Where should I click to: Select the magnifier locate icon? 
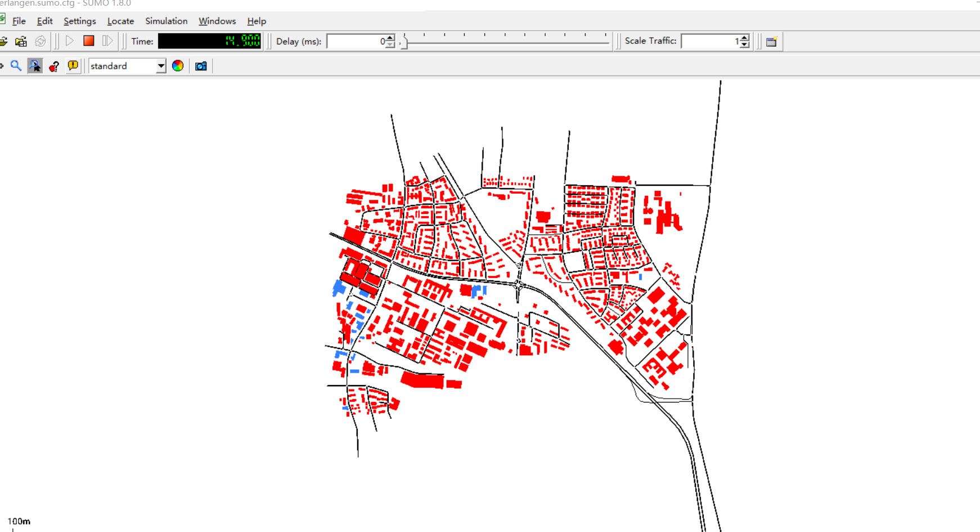tap(16, 66)
